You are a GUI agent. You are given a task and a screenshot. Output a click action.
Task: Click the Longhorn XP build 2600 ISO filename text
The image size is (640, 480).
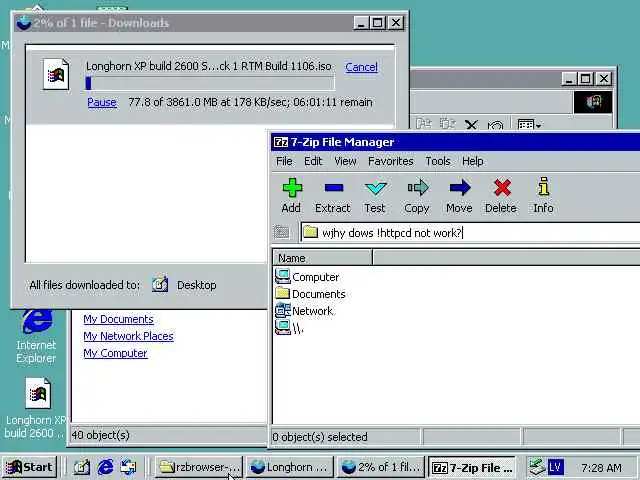[x=209, y=66]
